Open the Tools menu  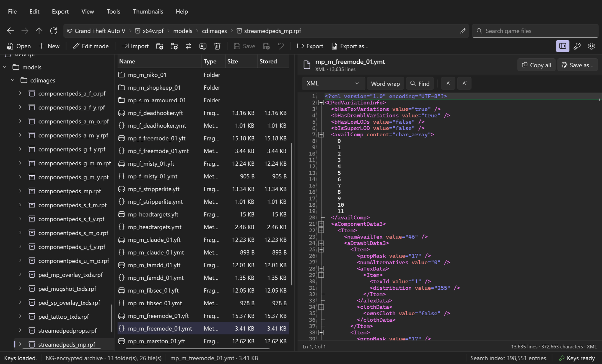[113, 11]
